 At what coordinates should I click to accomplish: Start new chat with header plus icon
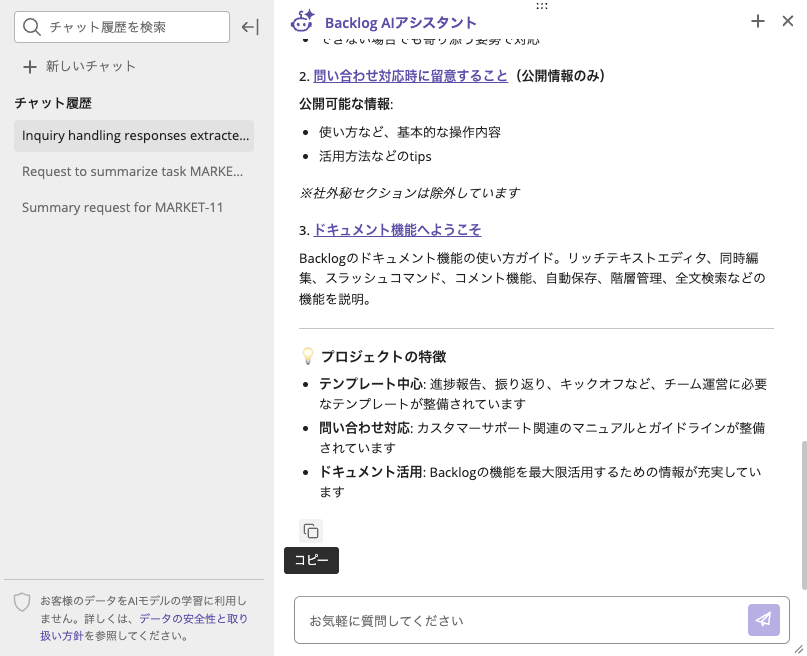click(x=758, y=21)
